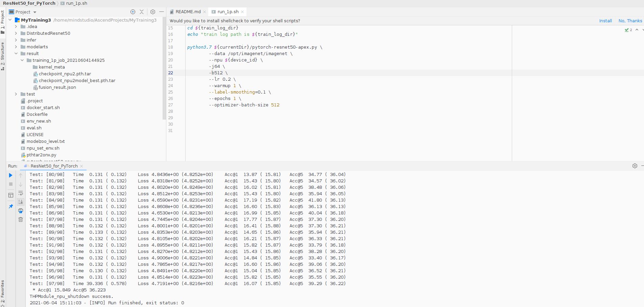This screenshot has width=644, height=307.
Task: Open the 1: Project side tool tab
Action: point(3,22)
